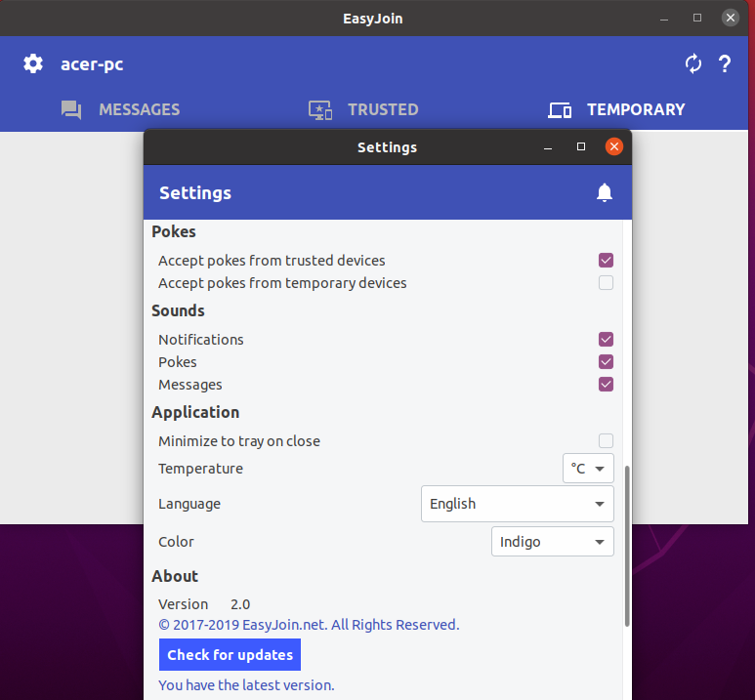This screenshot has height=700, width=755.
Task: Close the EasyJoin main window
Action: click(x=731, y=19)
